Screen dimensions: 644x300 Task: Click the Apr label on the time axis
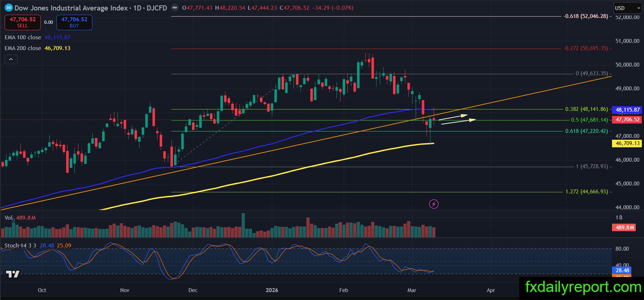click(x=491, y=290)
